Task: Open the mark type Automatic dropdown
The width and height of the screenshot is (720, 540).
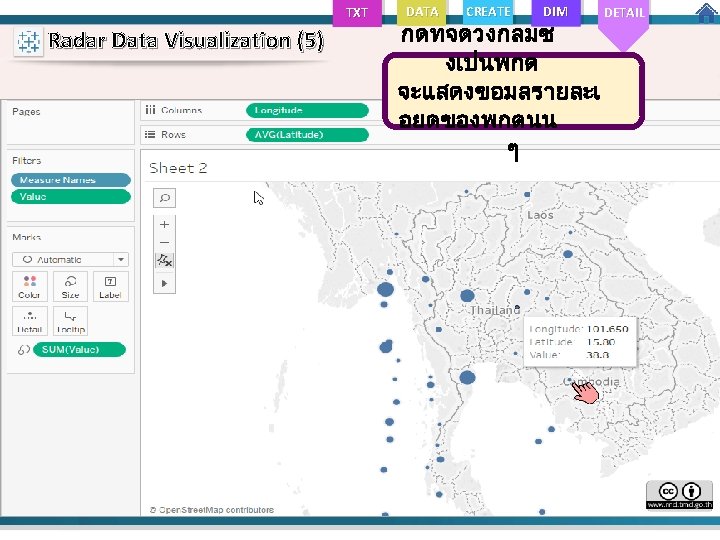Action: 70,259
